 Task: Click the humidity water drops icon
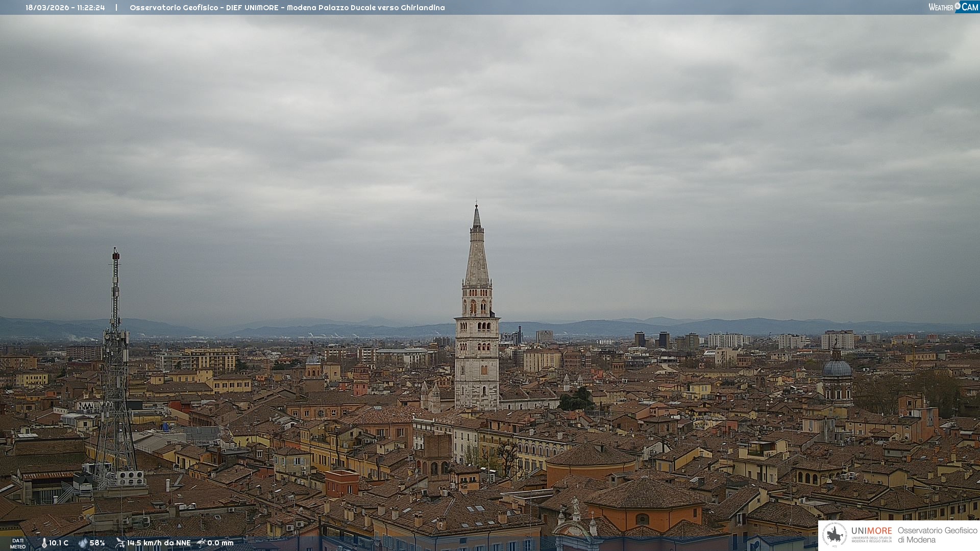point(83,543)
